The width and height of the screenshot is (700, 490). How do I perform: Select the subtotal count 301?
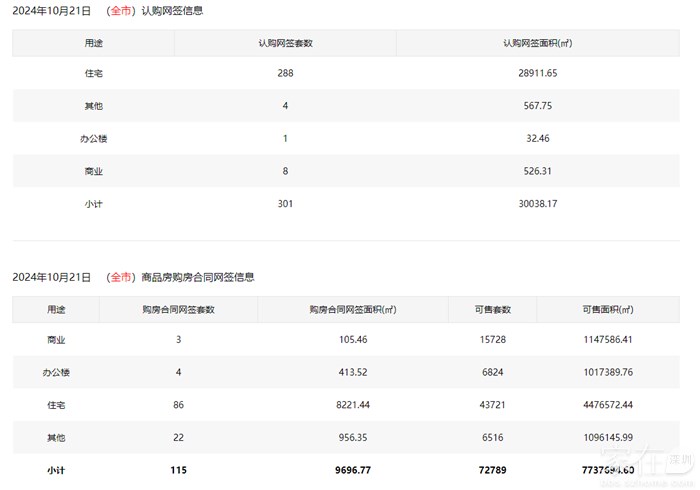(x=285, y=203)
